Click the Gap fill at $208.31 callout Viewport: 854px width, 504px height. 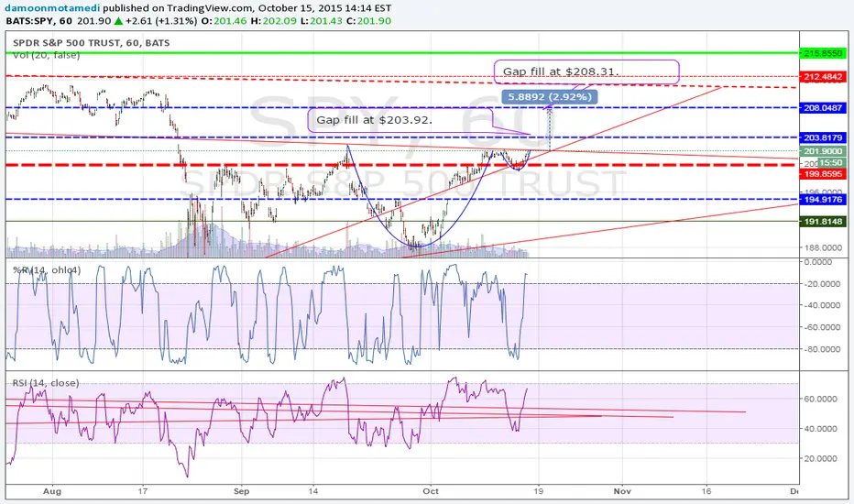[586, 71]
